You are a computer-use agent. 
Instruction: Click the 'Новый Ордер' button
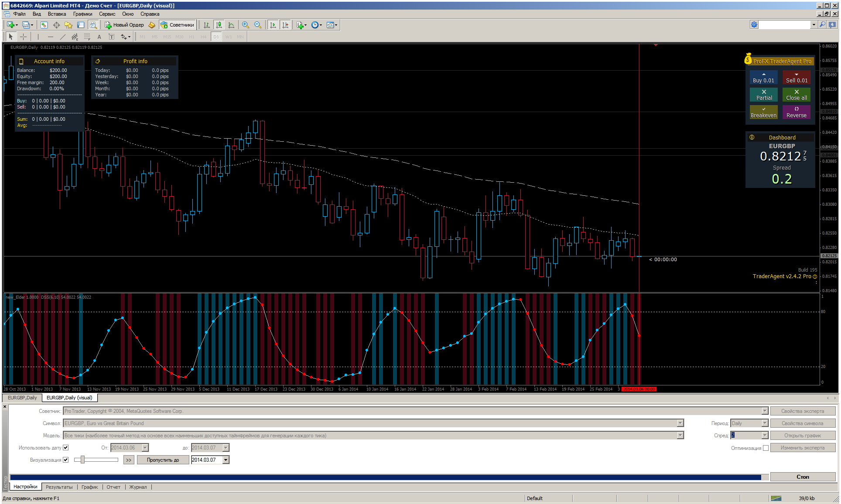click(x=124, y=25)
